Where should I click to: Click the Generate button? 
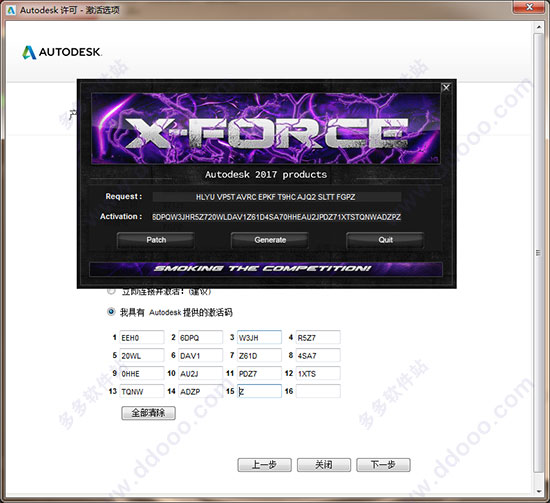click(x=270, y=240)
